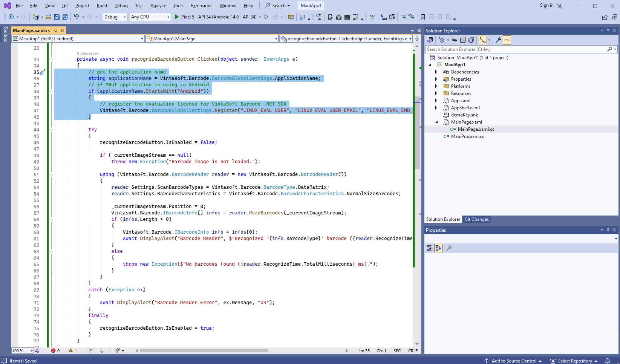
Task: Open the Debug configuration dropdown
Action: [x=115, y=17]
